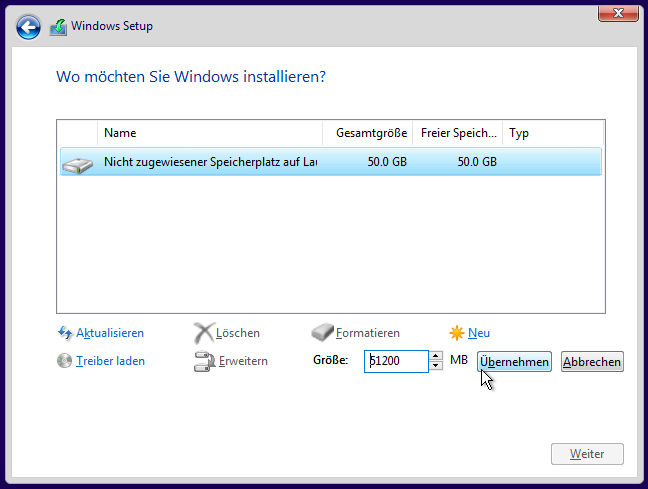Click the Erweitern link
The height and width of the screenshot is (489, 648).
click(x=243, y=361)
